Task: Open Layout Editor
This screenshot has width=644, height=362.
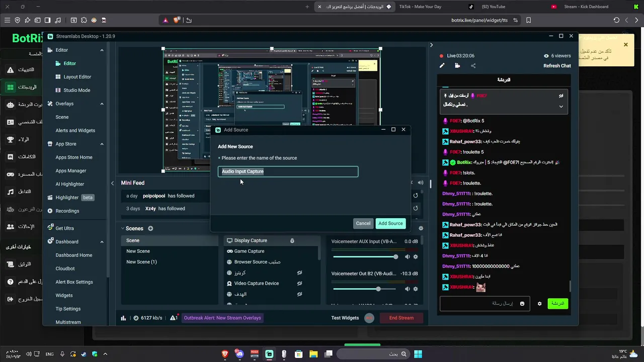Action: pos(77,77)
